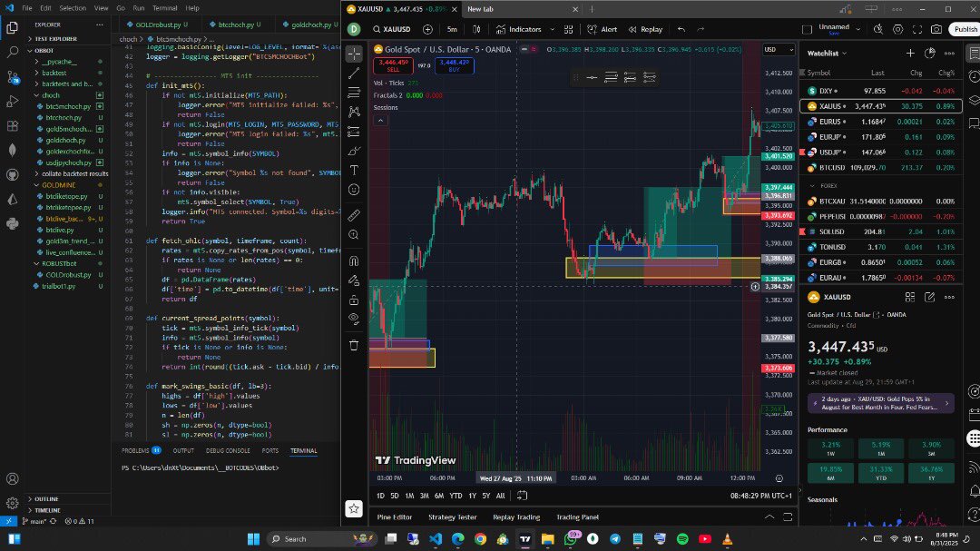980x551 pixels.
Task: Select the BTCUSD watchlist row
Action: [880, 168]
